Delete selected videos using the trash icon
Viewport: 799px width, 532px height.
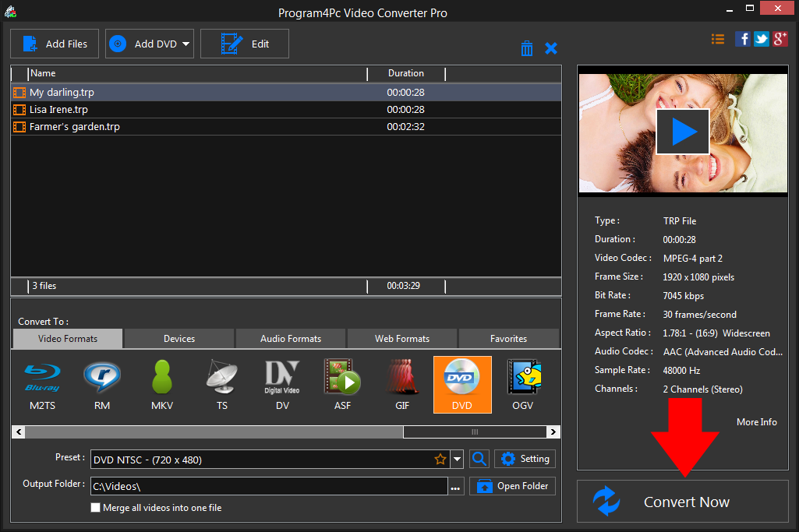(x=527, y=48)
